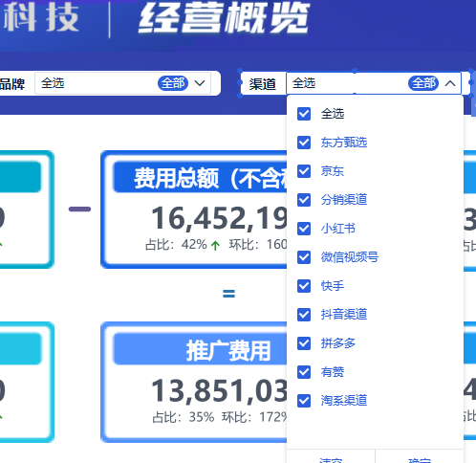The height and width of the screenshot is (463, 476).
Task: Click the 全部 badge in 品牌 filter
Action: coord(173,83)
